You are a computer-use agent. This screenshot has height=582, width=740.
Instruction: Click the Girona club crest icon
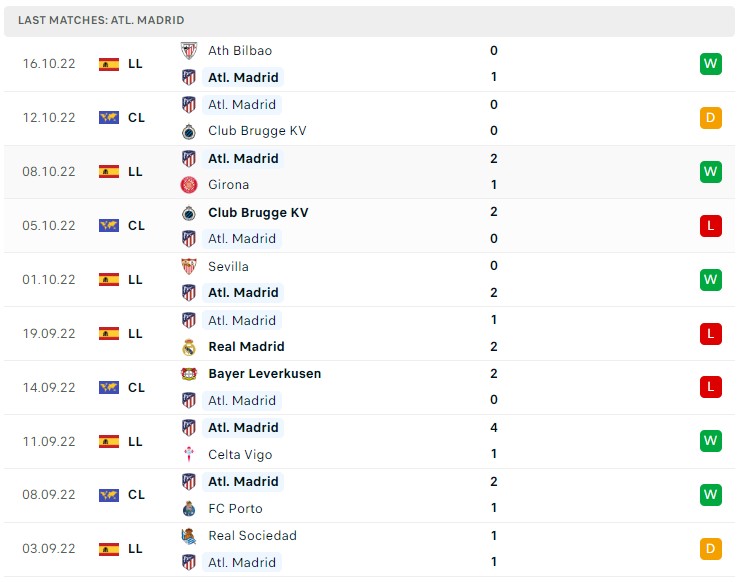coord(189,185)
